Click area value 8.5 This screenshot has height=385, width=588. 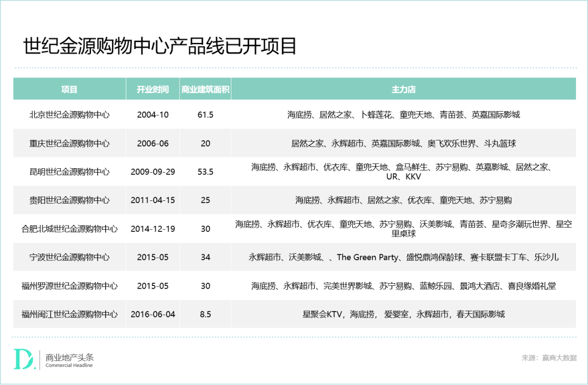205,314
